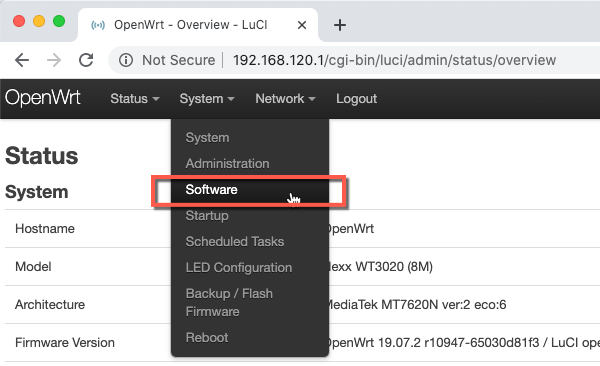Click the Logout link
Screen dimensions: 600x366
(x=357, y=99)
